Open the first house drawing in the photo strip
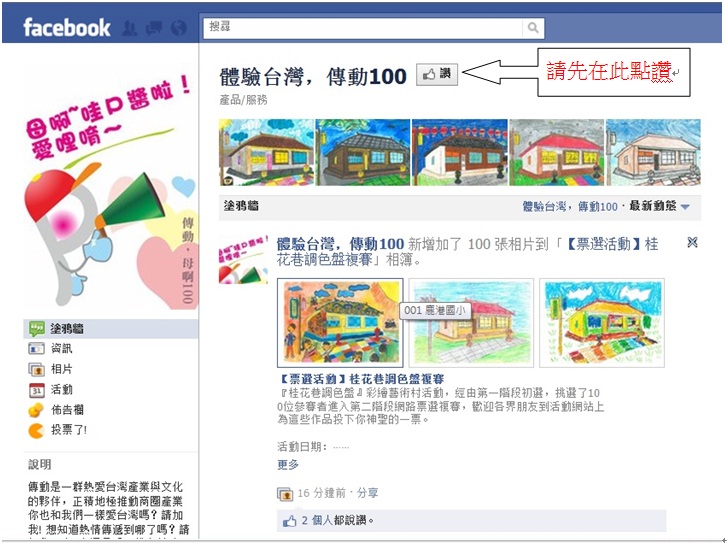727x543 pixels. pyautogui.click(x=267, y=152)
